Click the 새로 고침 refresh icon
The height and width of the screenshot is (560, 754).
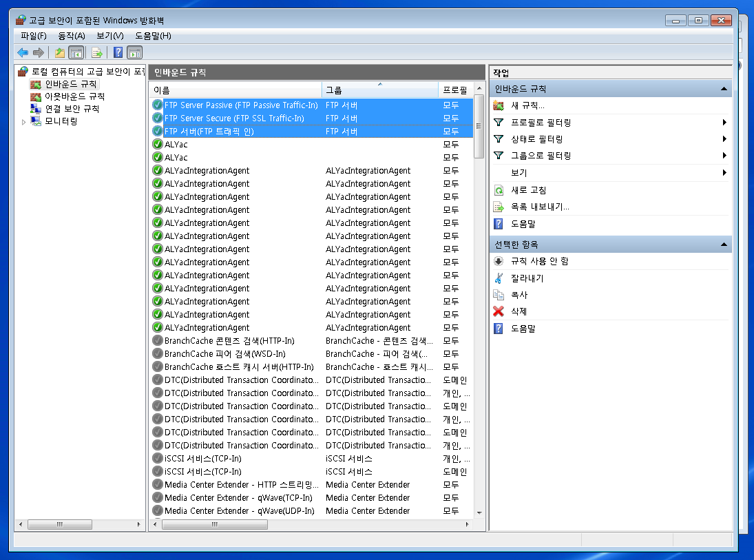coord(499,190)
